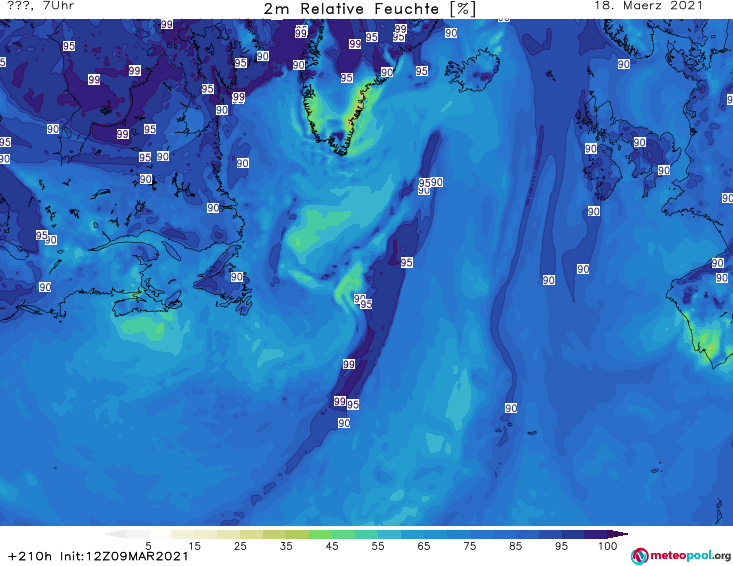Pick the bright green legend segment above 45
The width and height of the screenshot is (733, 566).
coord(320,534)
